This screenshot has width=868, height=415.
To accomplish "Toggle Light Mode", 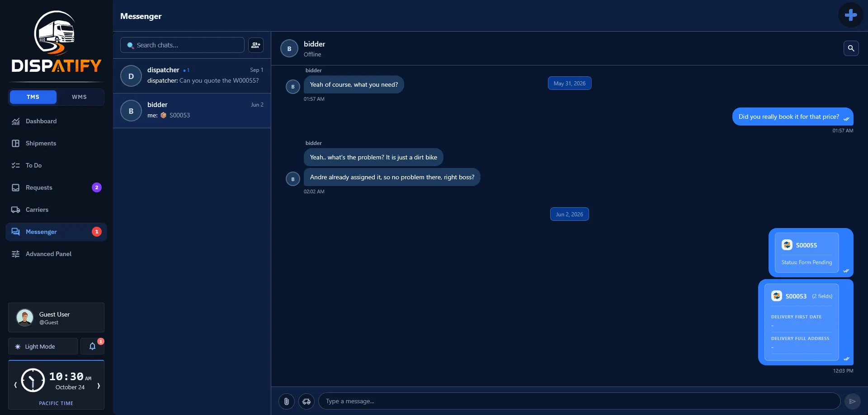I will click(43, 346).
